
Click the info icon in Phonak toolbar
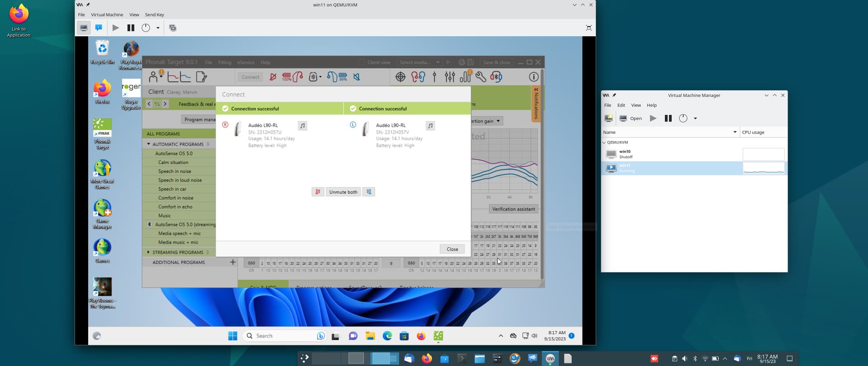click(534, 77)
